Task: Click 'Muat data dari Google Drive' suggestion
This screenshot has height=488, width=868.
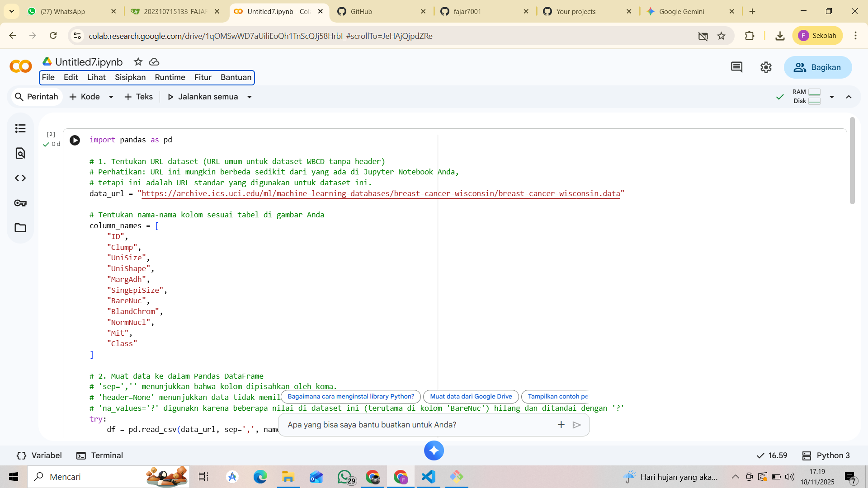Action: 471,396
